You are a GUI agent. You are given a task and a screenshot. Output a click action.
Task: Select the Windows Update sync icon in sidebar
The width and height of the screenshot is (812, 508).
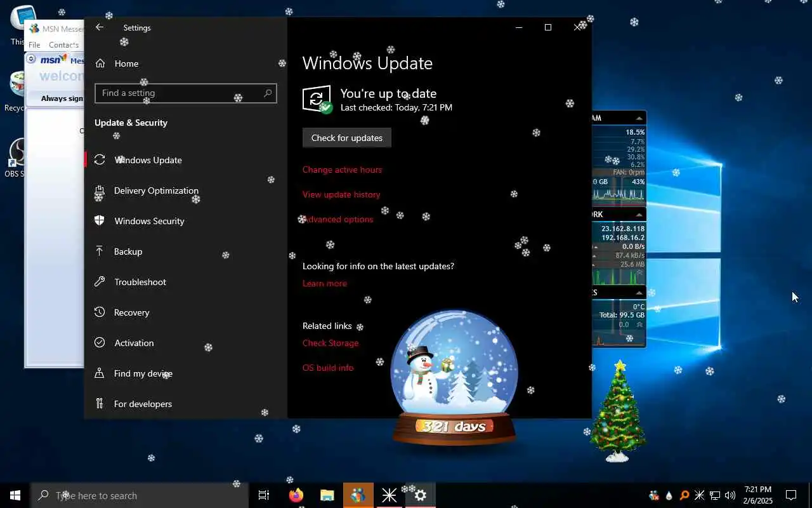tap(100, 160)
